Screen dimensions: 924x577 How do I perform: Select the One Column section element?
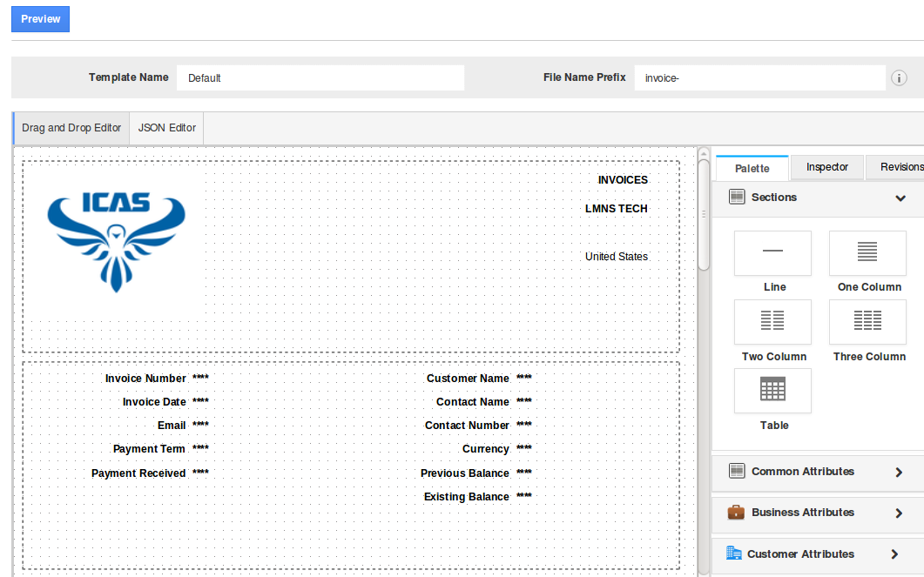tap(867, 253)
